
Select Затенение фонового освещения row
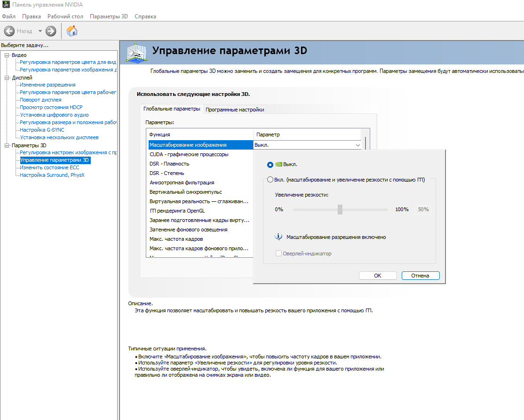pos(201,230)
